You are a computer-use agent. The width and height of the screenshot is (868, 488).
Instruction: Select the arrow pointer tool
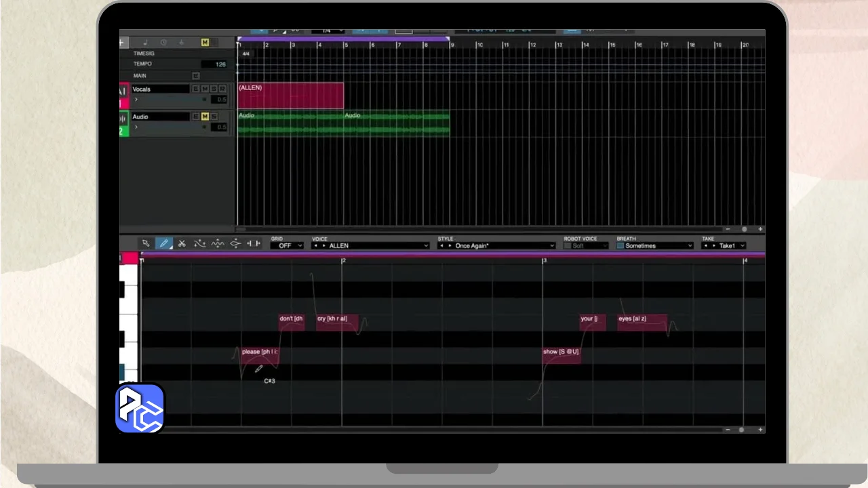(x=145, y=243)
